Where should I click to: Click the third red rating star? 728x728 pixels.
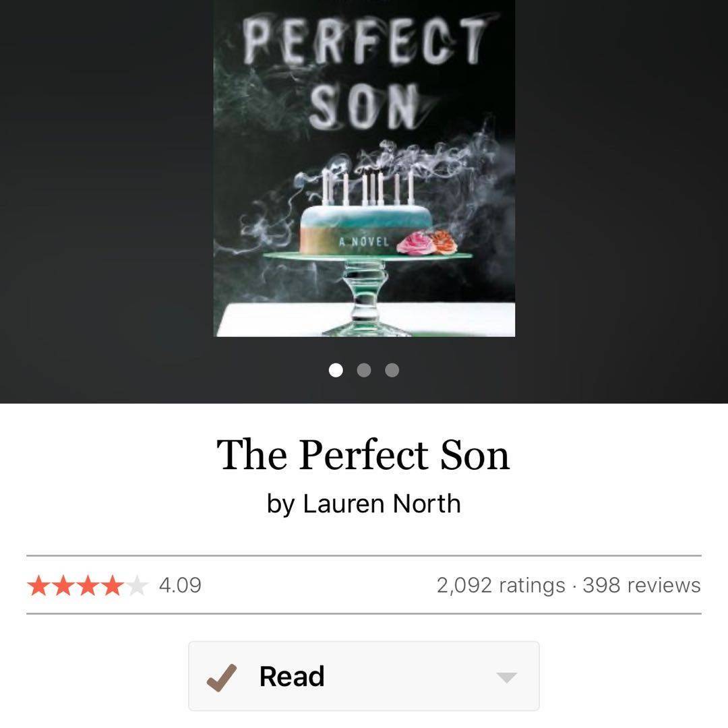[x=87, y=585]
